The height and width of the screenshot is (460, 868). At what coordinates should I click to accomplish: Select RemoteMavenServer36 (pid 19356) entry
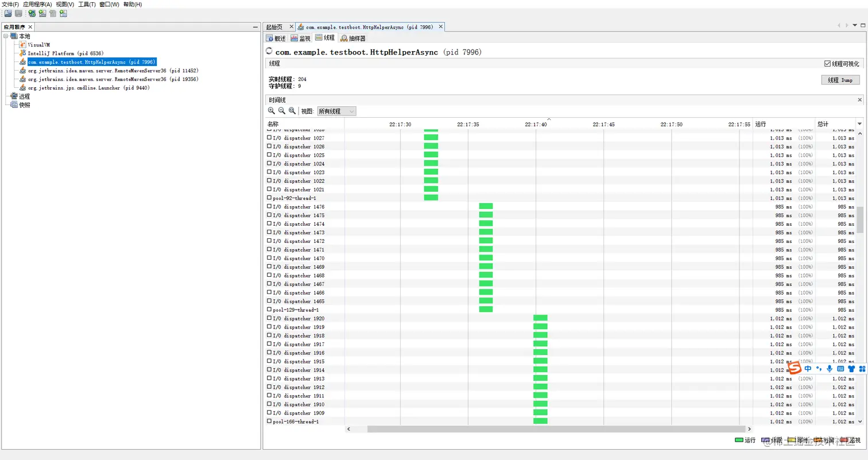point(113,79)
